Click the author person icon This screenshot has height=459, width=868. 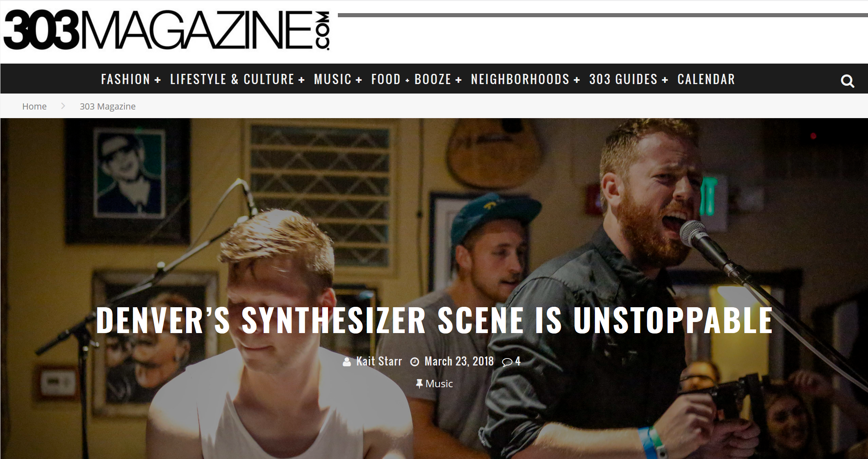point(347,362)
